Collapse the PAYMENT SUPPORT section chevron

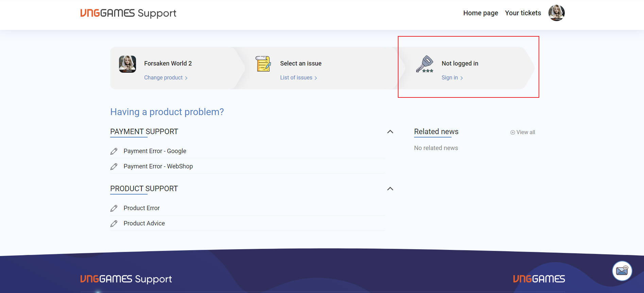[x=390, y=132]
